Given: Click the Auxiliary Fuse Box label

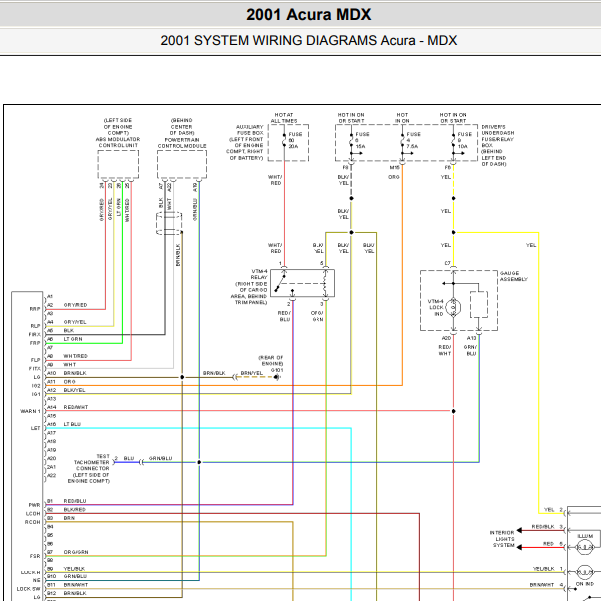Looking at the screenshot, I should pyautogui.click(x=245, y=142).
